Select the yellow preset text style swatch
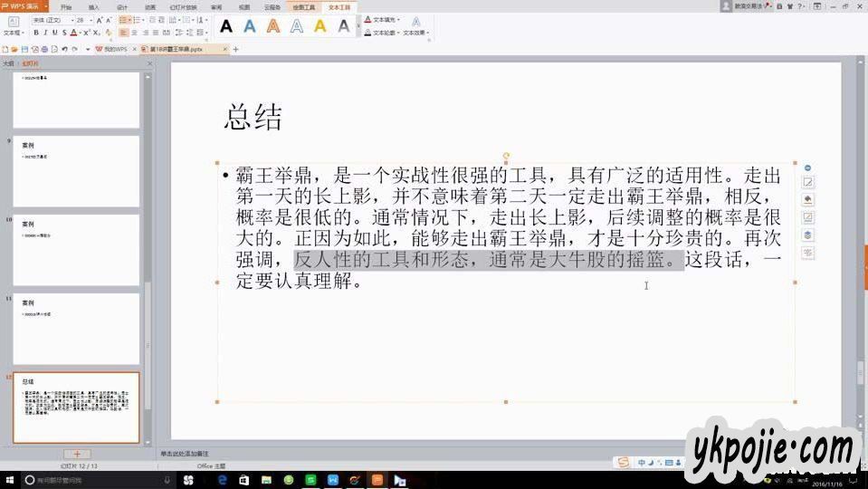This screenshot has height=489, width=868. pos(320,26)
